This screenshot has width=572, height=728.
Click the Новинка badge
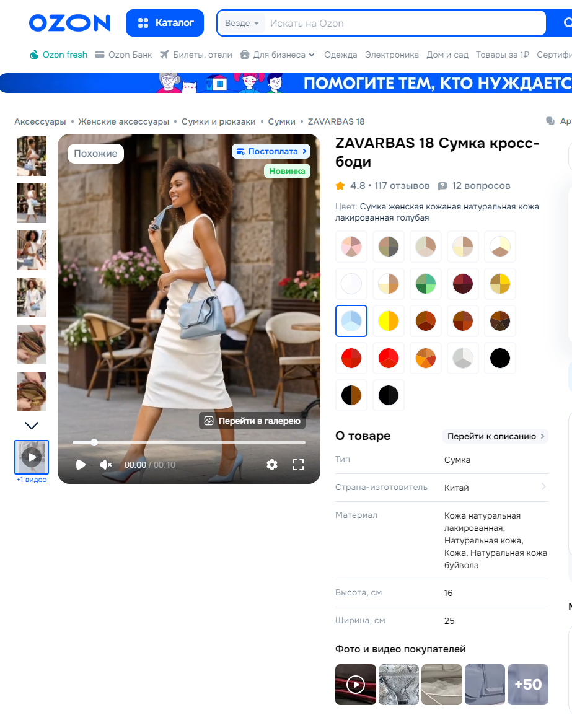pyautogui.click(x=287, y=171)
